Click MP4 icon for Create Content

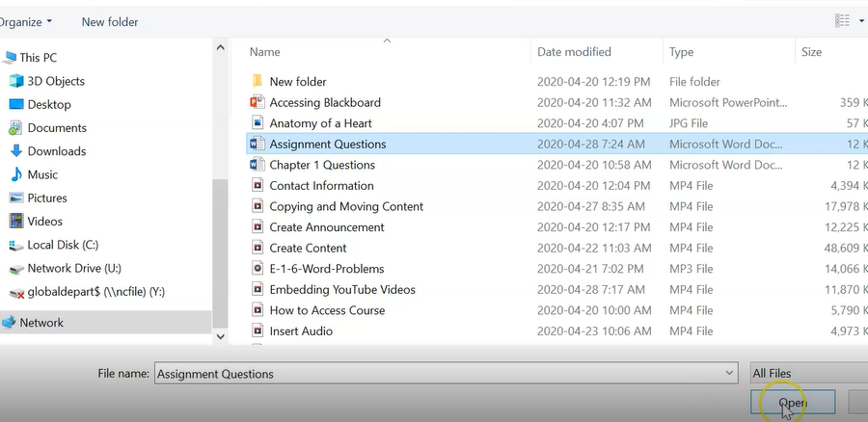pos(257,248)
